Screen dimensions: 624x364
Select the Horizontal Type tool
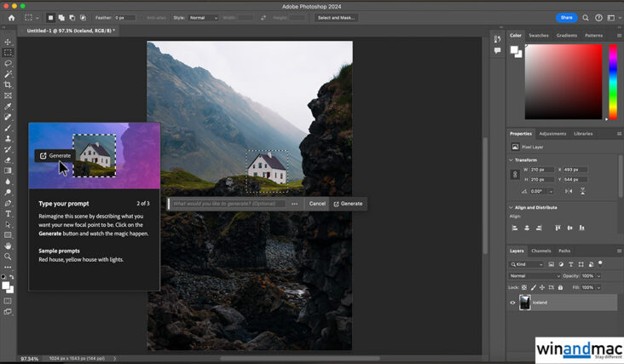point(9,214)
